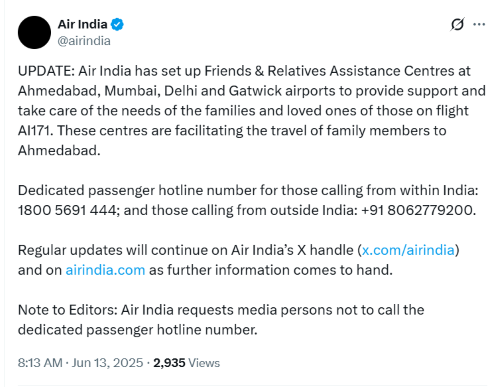Viewport: 500px width, 387px height.
Task: Click the Views label beside the count
Action: tap(204, 363)
